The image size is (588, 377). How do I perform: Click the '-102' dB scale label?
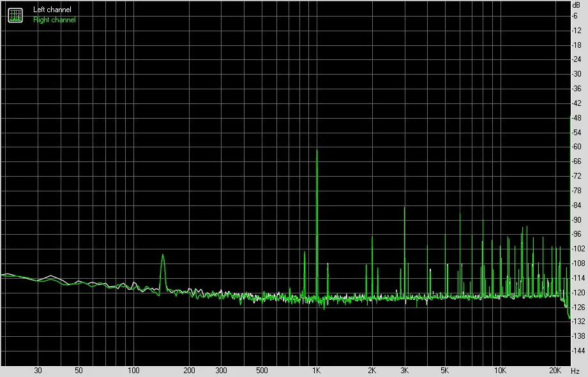click(x=578, y=249)
